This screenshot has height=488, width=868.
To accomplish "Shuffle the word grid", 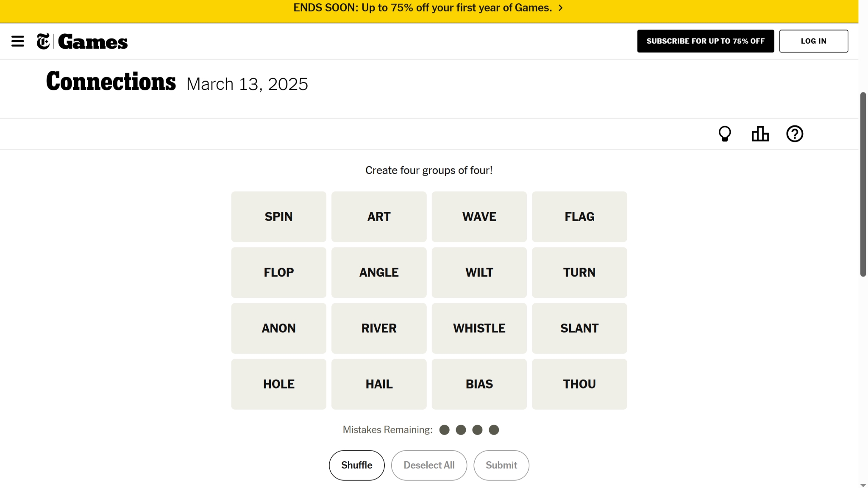I will click(x=356, y=465).
